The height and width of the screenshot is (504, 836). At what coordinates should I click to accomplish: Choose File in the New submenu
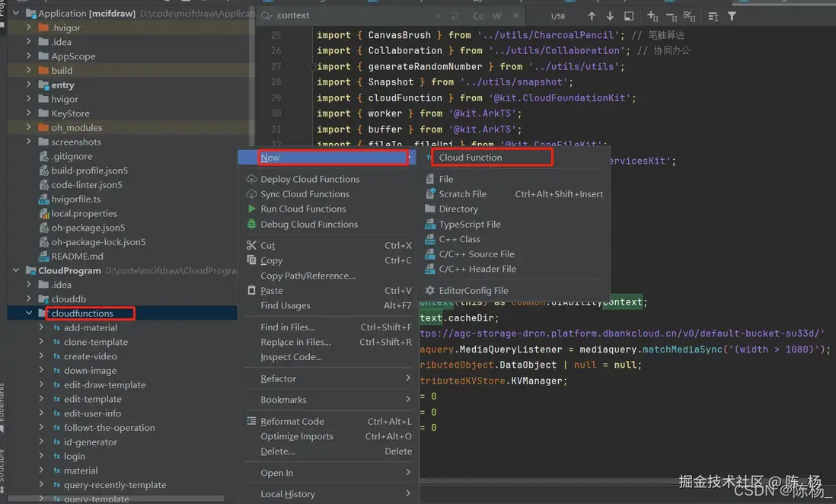tap(515, 179)
